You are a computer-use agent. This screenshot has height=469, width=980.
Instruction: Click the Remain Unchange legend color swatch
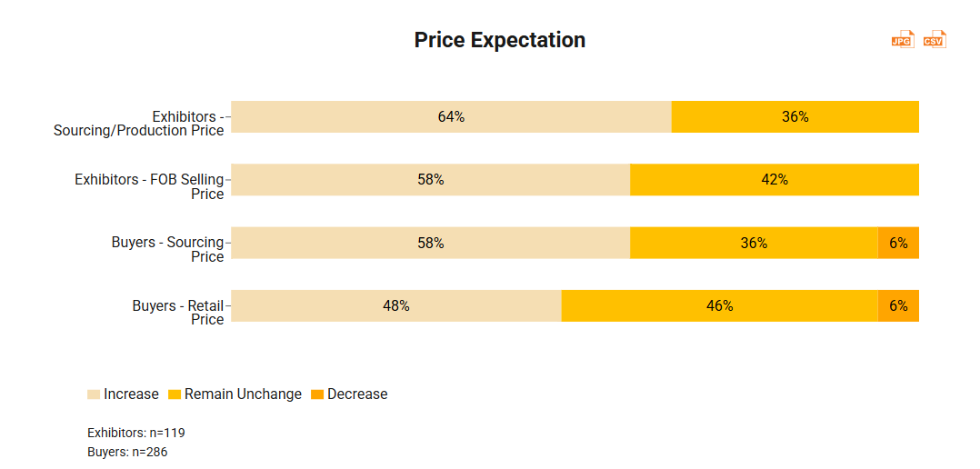point(175,394)
